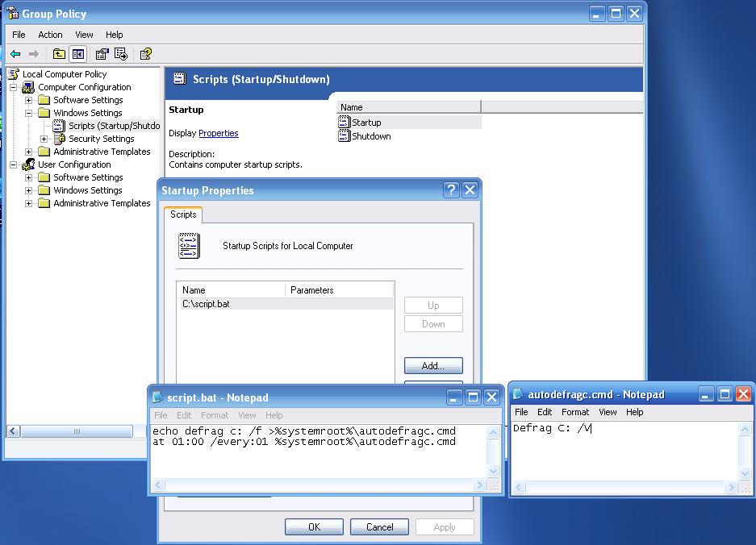The height and width of the screenshot is (545, 756).
Task: Click the Up button in Startup Properties
Action: coord(433,306)
